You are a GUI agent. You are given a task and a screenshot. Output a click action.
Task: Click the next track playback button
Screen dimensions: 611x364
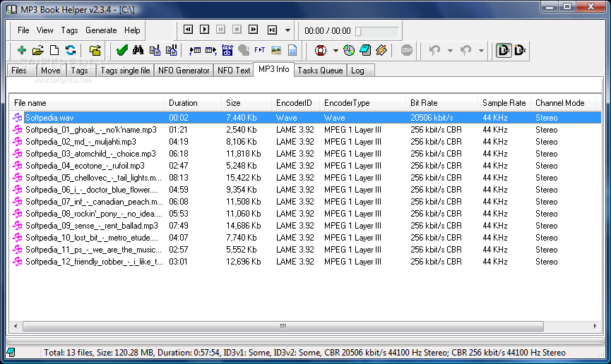(x=253, y=30)
